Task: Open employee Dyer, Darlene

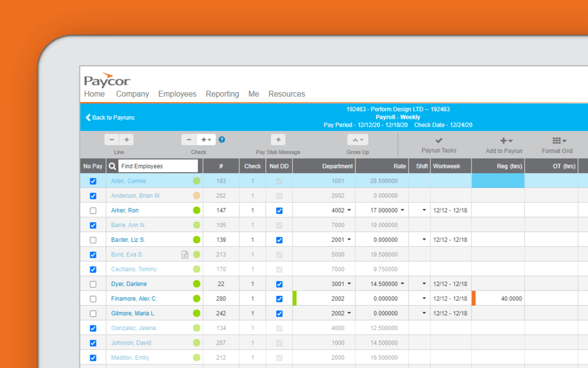Action: 129,284
